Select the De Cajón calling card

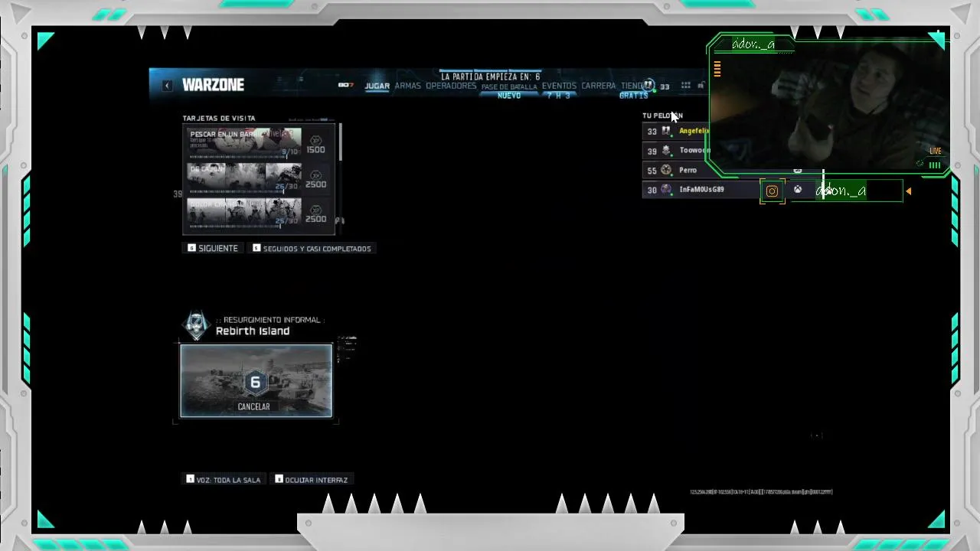(x=244, y=178)
